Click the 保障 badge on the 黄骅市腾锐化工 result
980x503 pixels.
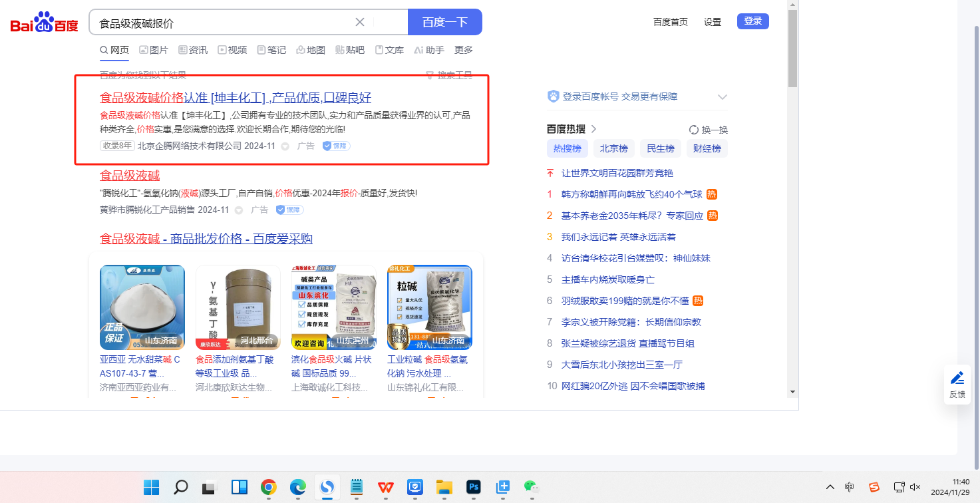click(290, 210)
